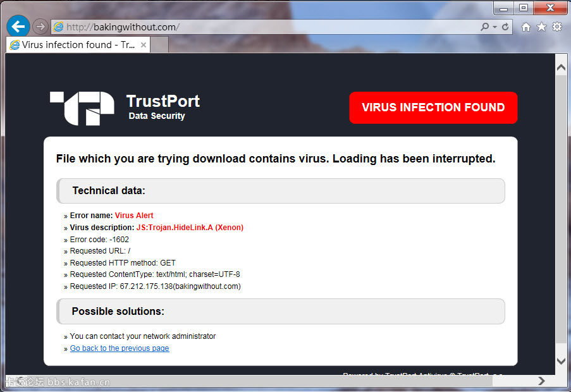571x392 pixels.
Task: Click the 'File which you are trying download' headline
Action: coord(276,159)
